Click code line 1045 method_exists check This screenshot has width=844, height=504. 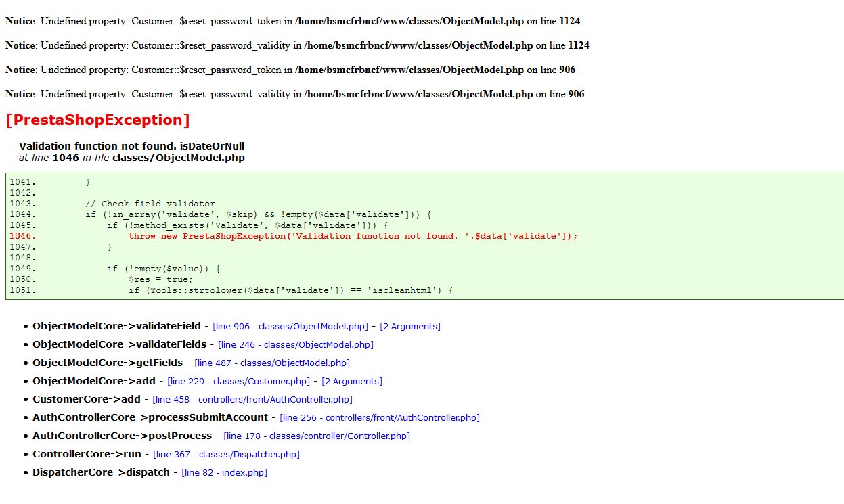coord(248,225)
